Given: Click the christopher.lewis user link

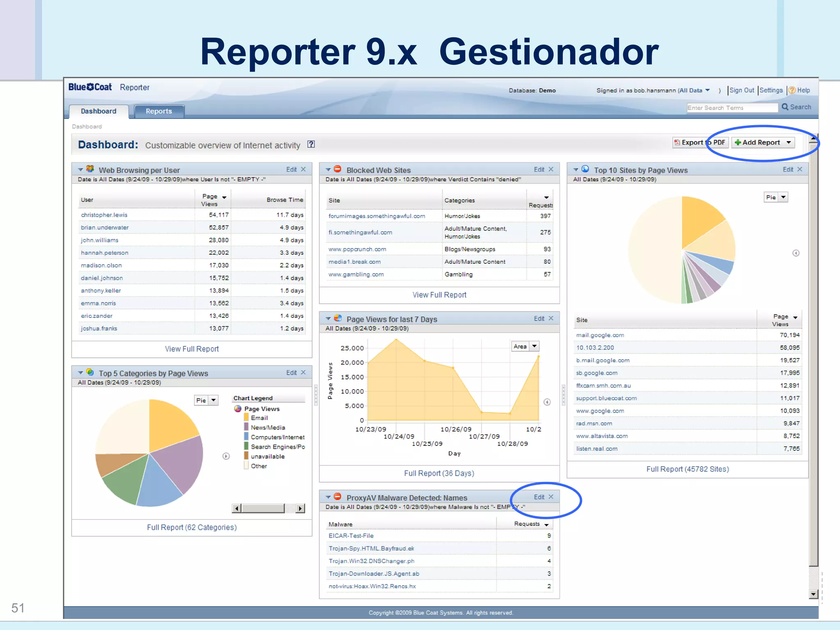Looking at the screenshot, I should coord(104,215).
